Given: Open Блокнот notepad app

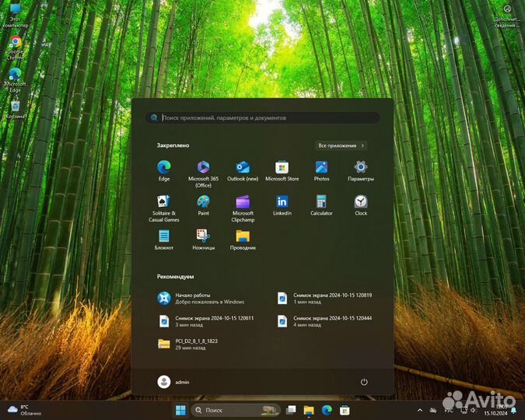Looking at the screenshot, I should pos(164,240).
